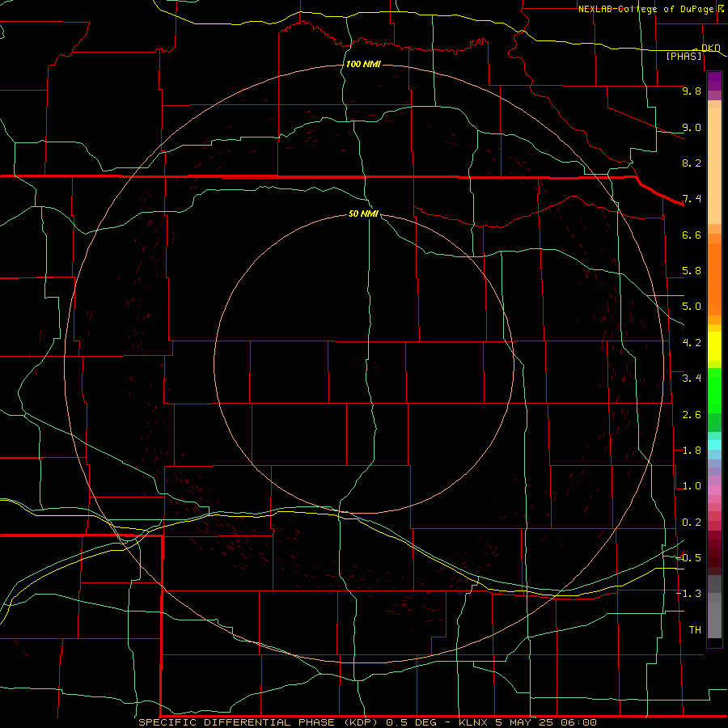The width and height of the screenshot is (728, 728).
Task: Click the NEXLAB-College of DuPage credit text
Action: pyautogui.click(x=645, y=9)
